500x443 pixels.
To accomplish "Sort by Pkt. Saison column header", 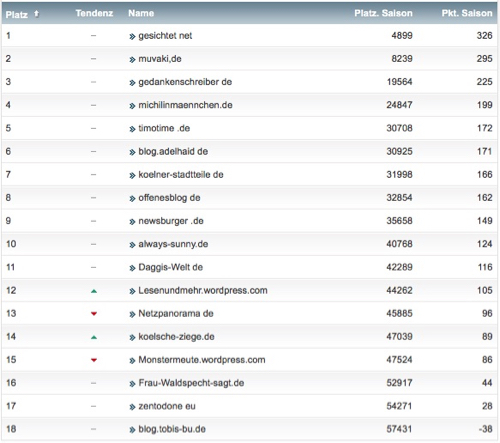I will point(467,13).
